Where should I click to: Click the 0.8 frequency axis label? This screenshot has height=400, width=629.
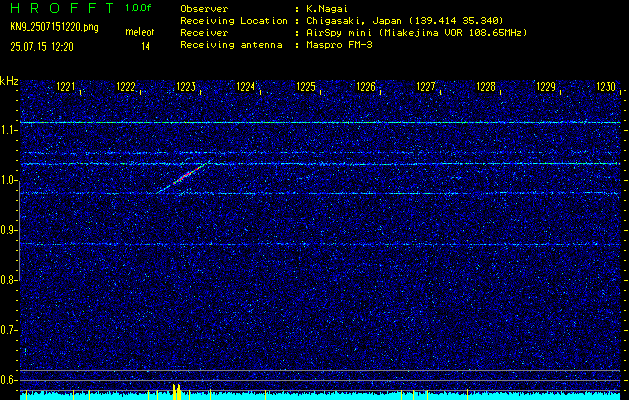click(x=8, y=280)
